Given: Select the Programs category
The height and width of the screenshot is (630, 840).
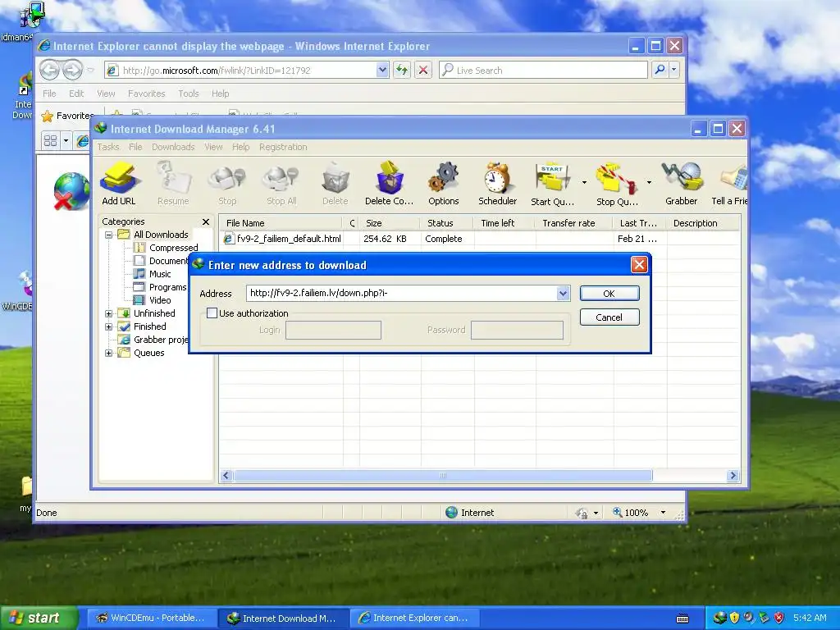Looking at the screenshot, I should click(167, 287).
